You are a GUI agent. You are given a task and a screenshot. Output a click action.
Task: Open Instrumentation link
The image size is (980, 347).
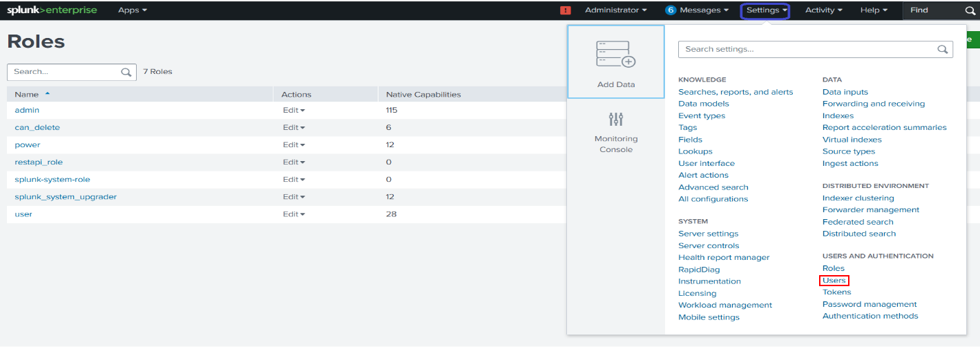coord(710,281)
